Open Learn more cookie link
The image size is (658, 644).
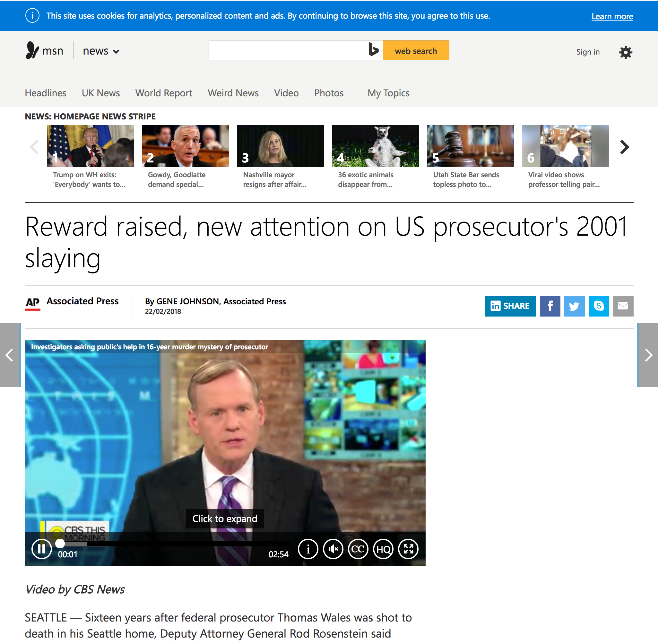point(612,16)
